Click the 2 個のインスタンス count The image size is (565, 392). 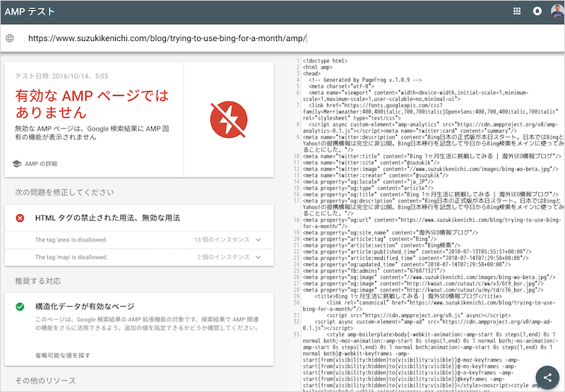click(x=223, y=257)
